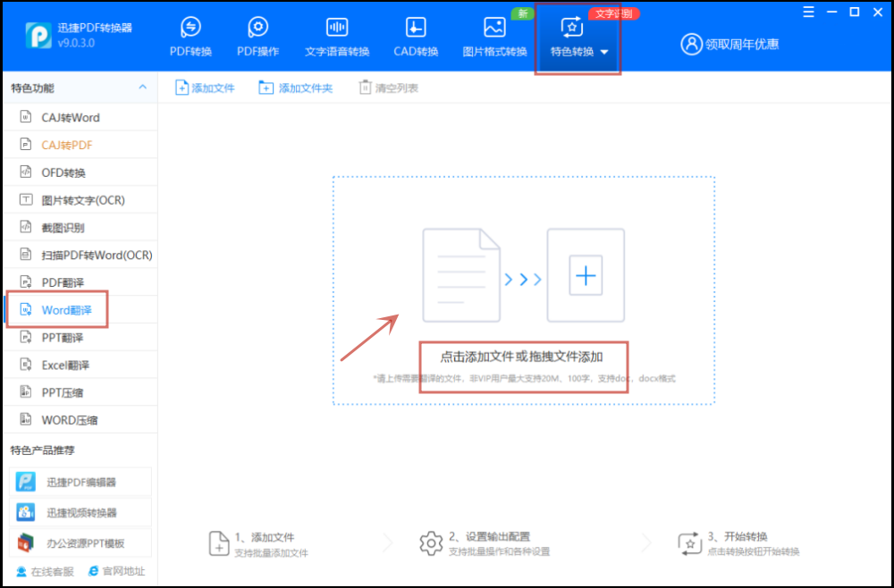Click the 清空列表 trash button

click(388, 88)
